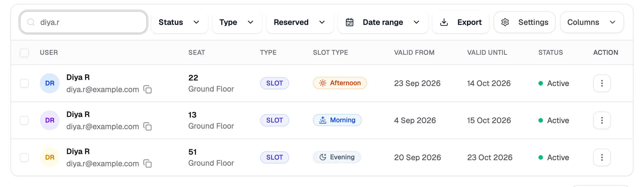Screen dimensions: 644x187
Task: Open the actions menu for seat 13
Action: pos(602,120)
